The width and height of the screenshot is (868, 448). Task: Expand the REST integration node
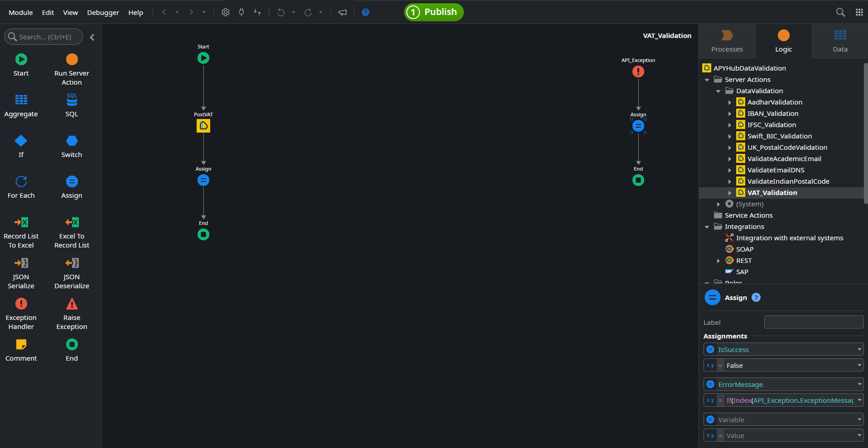(719, 261)
